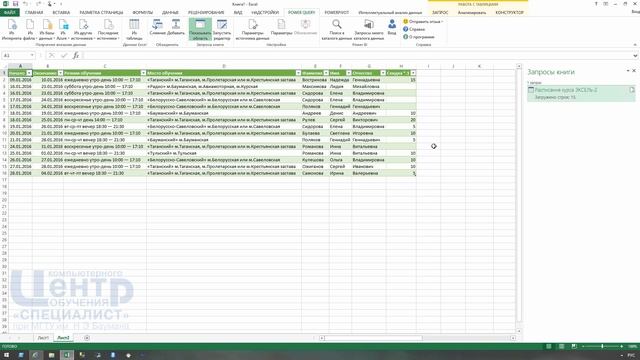This screenshot has width=640, height=360.
Task: Click the Select All corner of the grid
Action: (4, 66)
